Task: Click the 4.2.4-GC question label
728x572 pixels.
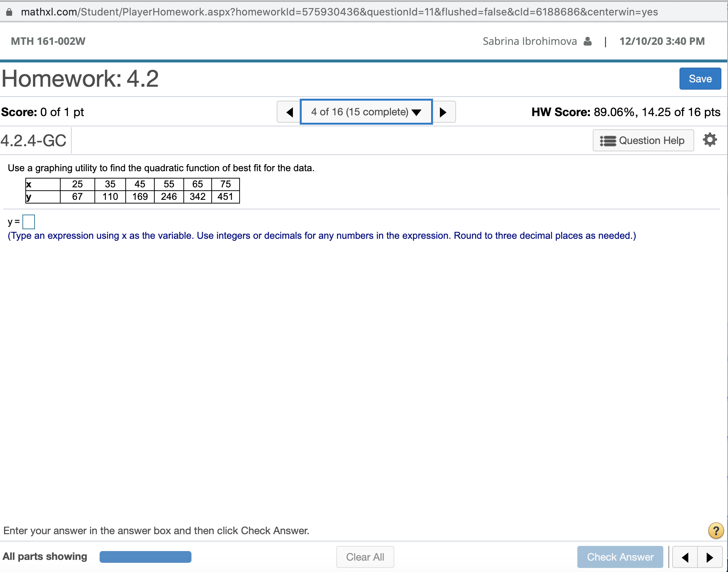Action: (33, 140)
